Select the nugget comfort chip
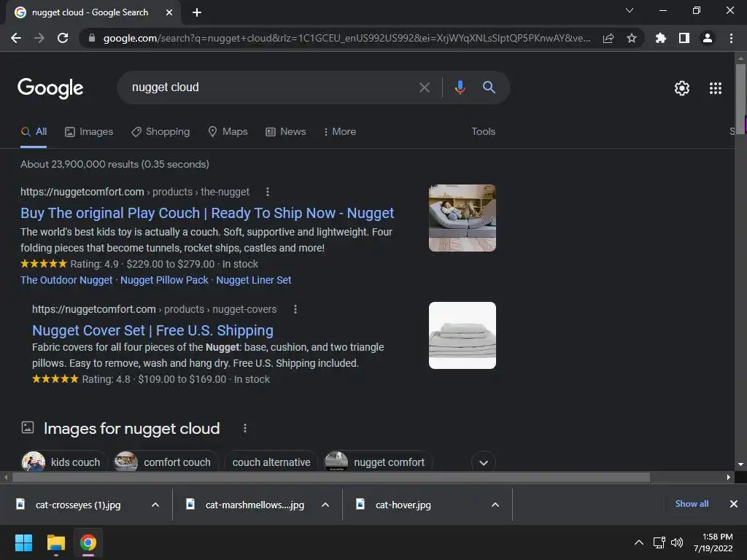 (x=379, y=462)
